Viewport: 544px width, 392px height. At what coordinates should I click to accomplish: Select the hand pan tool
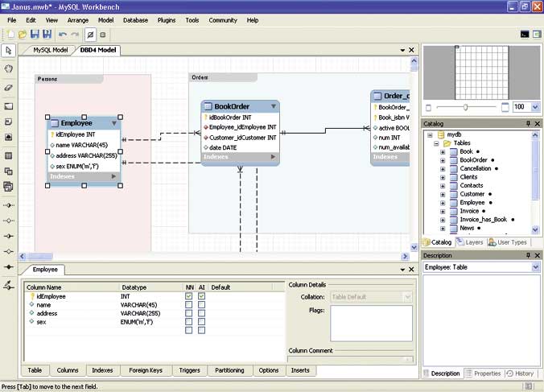8,68
